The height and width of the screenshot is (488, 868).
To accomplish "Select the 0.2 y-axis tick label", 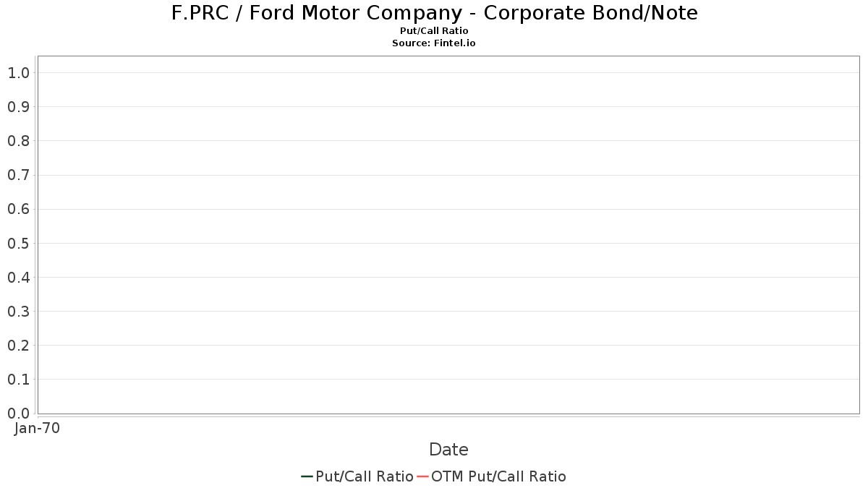I will (x=18, y=346).
